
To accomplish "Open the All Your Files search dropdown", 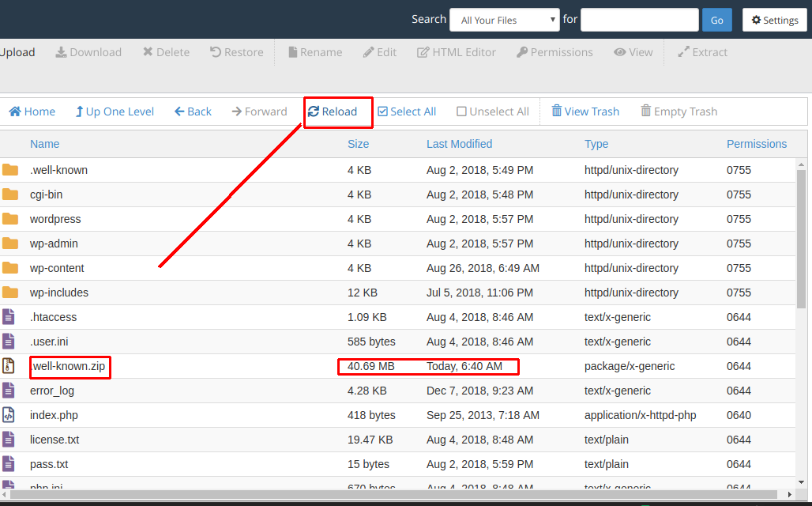I will tap(505, 20).
